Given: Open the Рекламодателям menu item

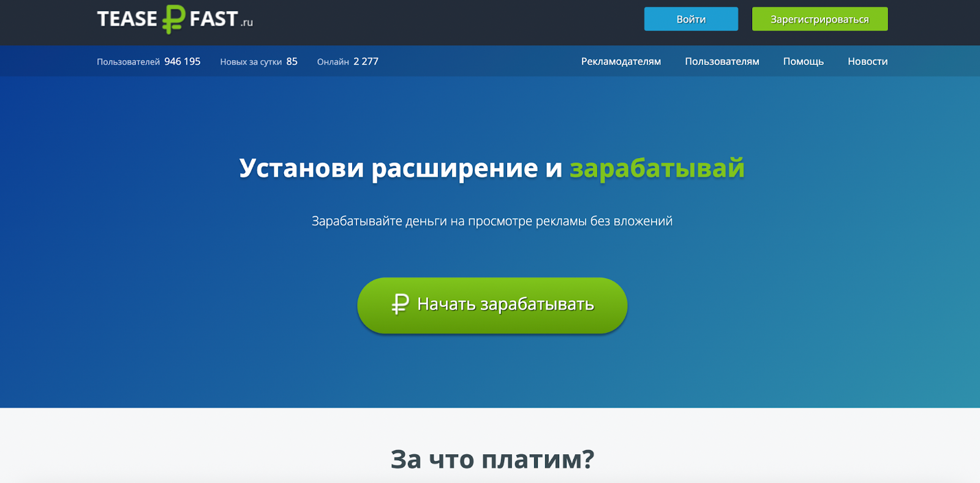Looking at the screenshot, I should click(621, 61).
